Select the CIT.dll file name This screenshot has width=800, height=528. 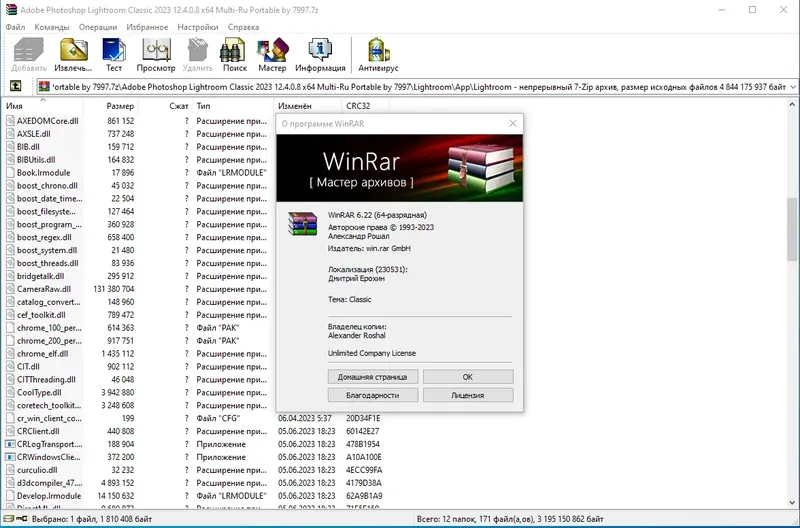[28, 366]
